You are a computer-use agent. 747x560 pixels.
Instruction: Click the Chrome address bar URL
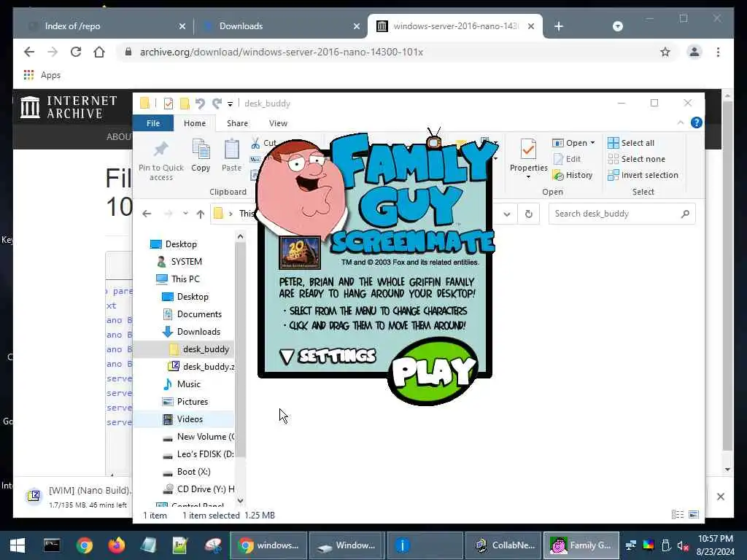pyautogui.click(x=281, y=52)
